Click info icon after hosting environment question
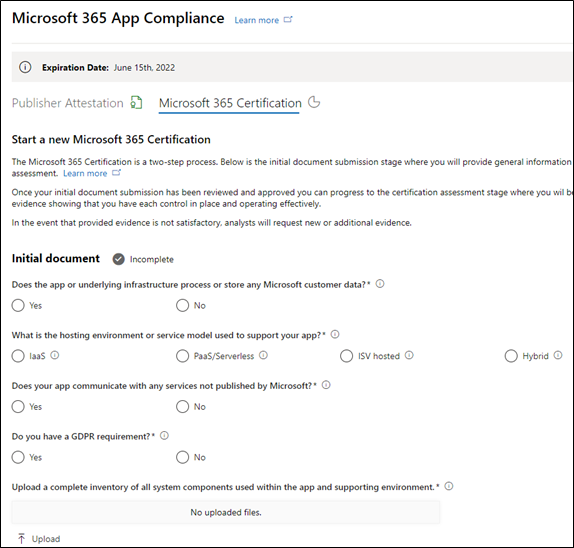 pyautogui.click(x=335, y=334)
